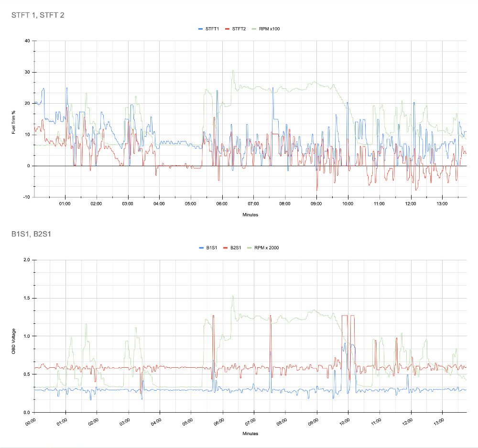Screen dimensions: 478x448
Task: Select the "B1S1, B2S1" chart title
Action: tap(31, 234)
